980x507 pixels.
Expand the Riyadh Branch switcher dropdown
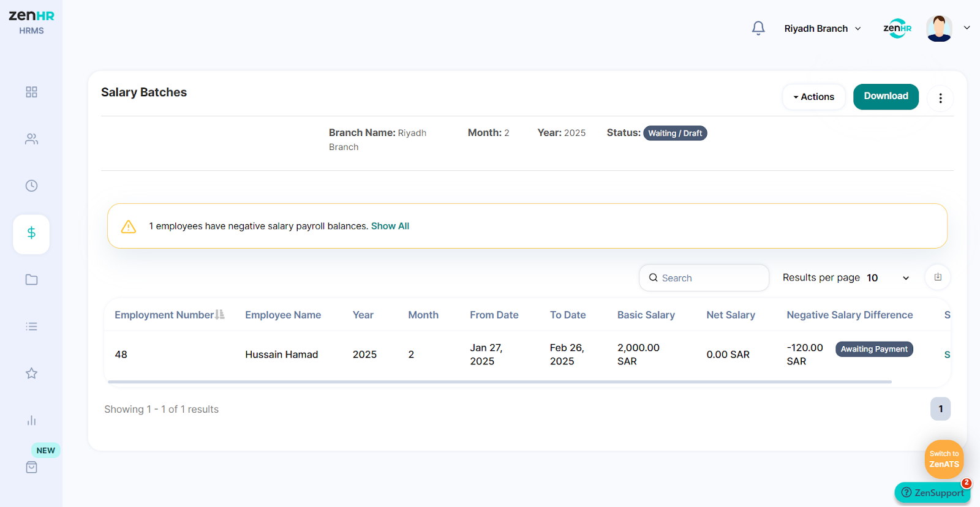pyautogui.click(x=823, y=29)
